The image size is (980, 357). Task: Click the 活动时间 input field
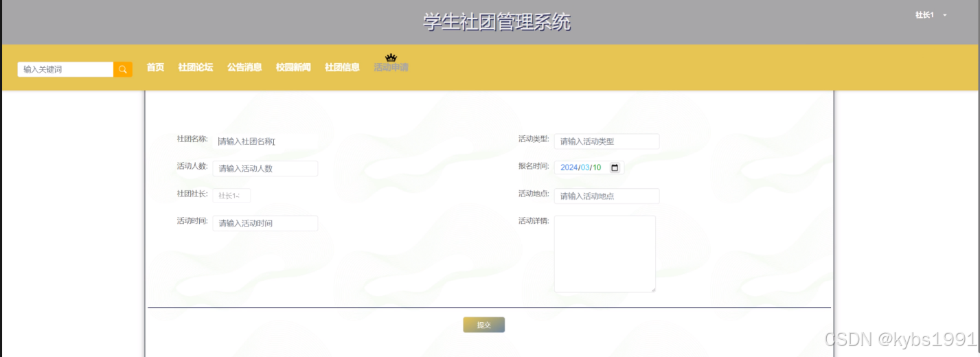pos(265,223)
